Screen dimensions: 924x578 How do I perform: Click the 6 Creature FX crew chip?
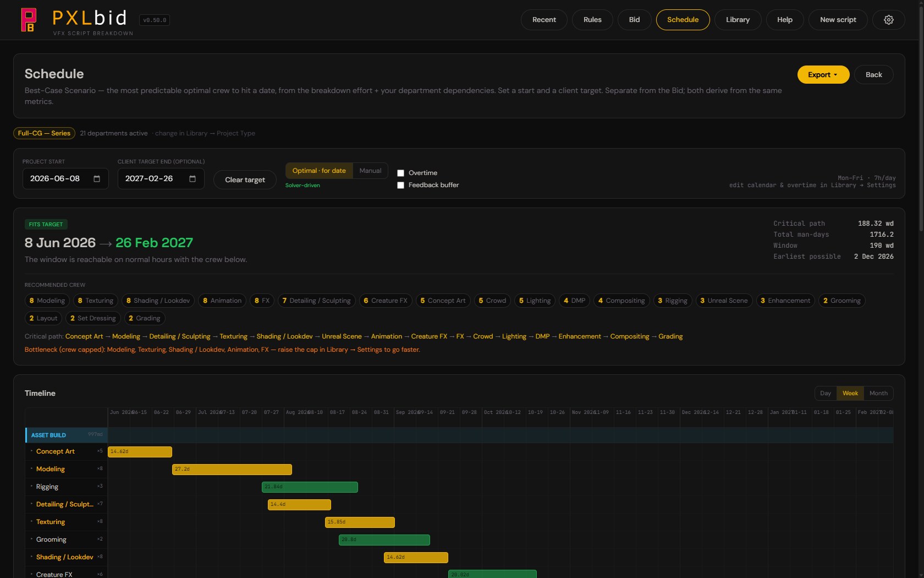point(386,301)
